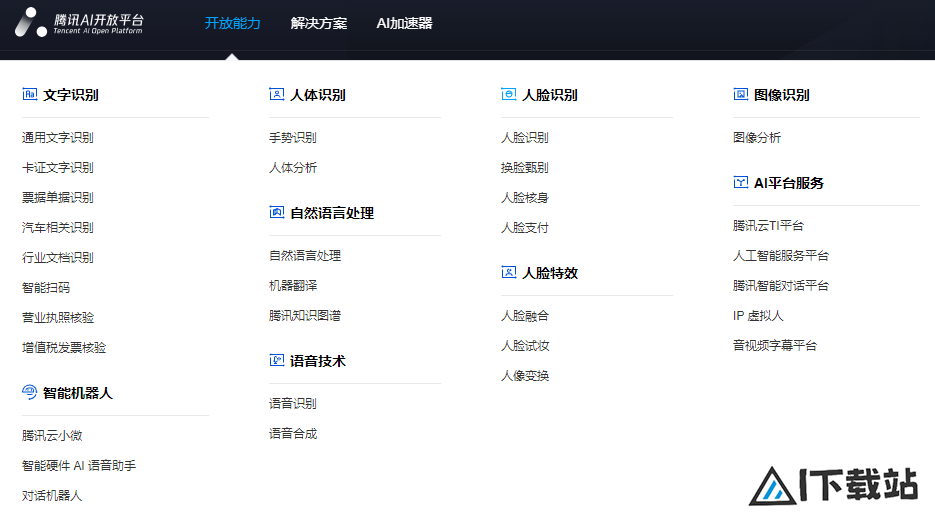Open the AI加速器 menu tab
The width and height of the screenshot is (935, 515).
tap(404, 23)
